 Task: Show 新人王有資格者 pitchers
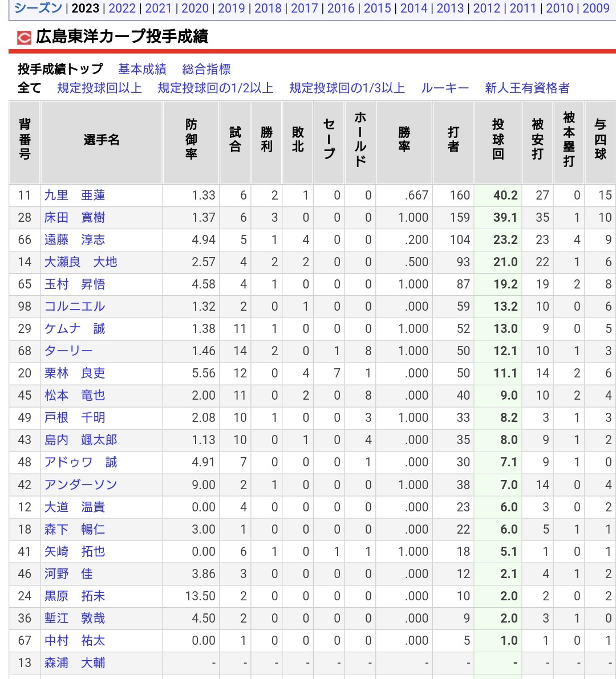click(527, 88)
